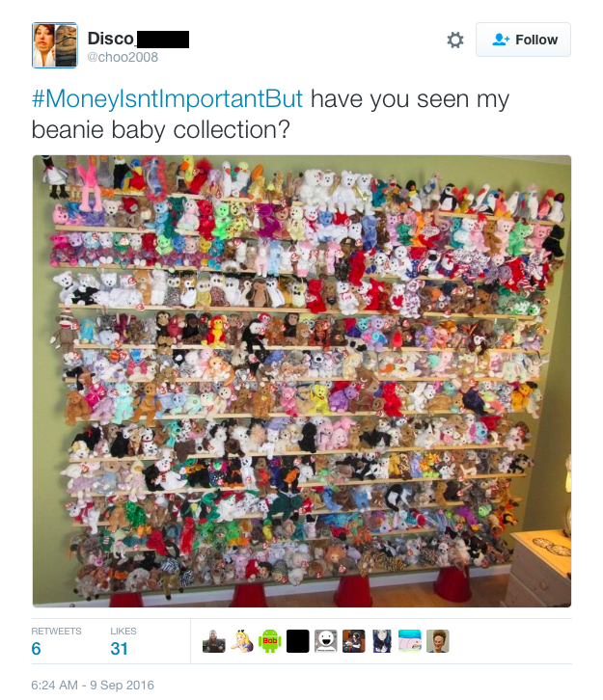Open the dark anime-hair liker avatar
The height and width of the screenshot is (700, 603).
pyautogui.click(x=382, y=641)
